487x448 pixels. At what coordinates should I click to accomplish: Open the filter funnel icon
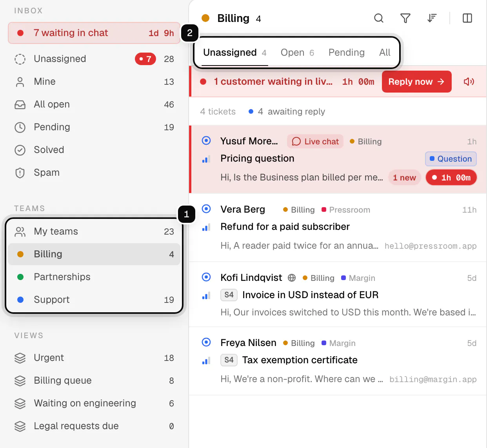coord(405,18)
